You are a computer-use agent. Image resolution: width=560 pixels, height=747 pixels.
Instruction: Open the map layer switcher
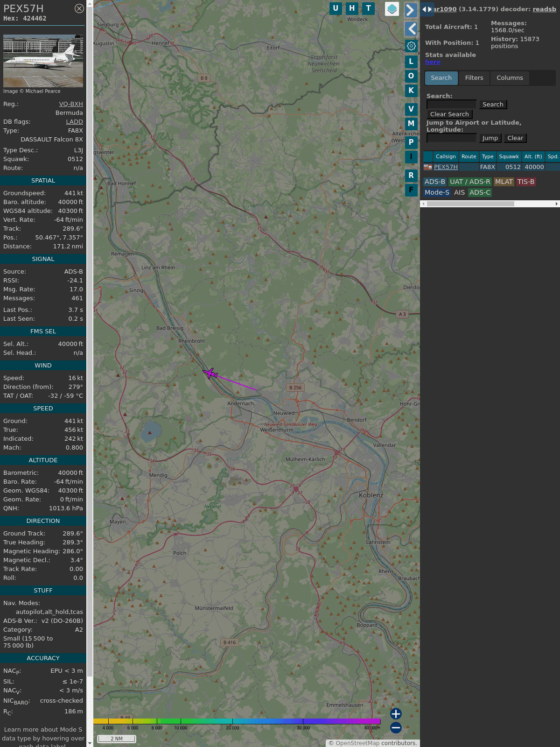click(392, 9)
